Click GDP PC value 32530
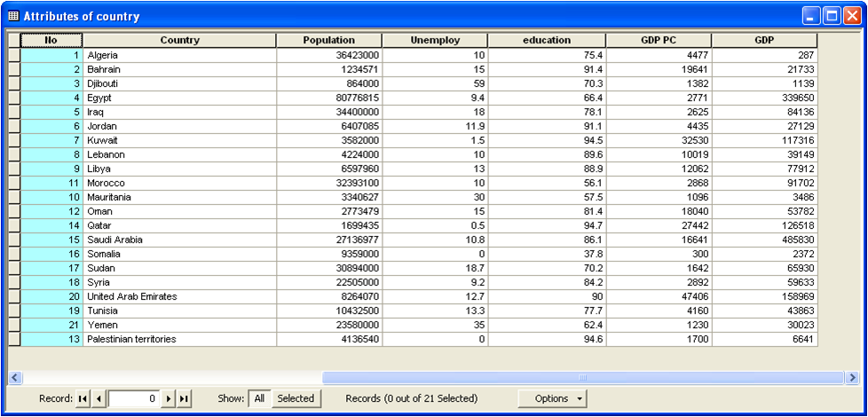 pos(659,140)
